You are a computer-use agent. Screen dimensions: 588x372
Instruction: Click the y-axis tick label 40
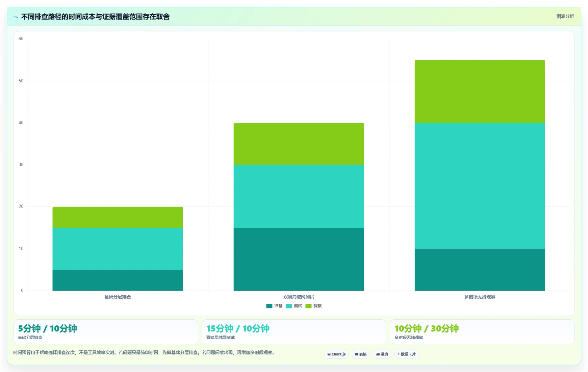tap(21, 123)
